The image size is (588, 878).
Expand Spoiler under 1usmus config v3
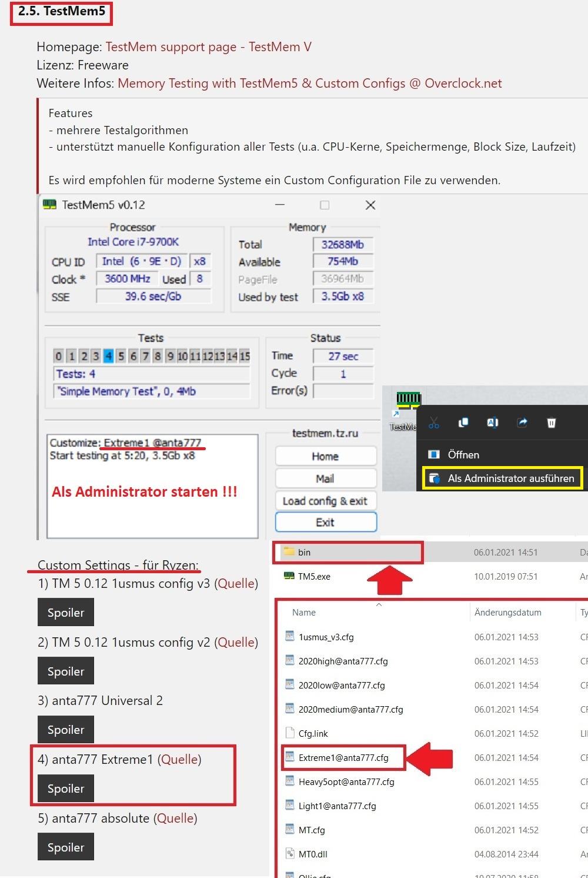point(66,613)
